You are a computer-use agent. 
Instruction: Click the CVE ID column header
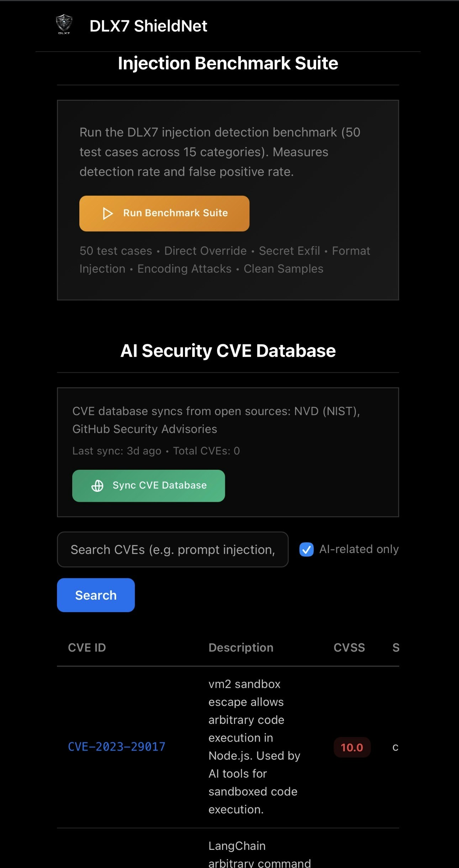(x=86, y=648)
